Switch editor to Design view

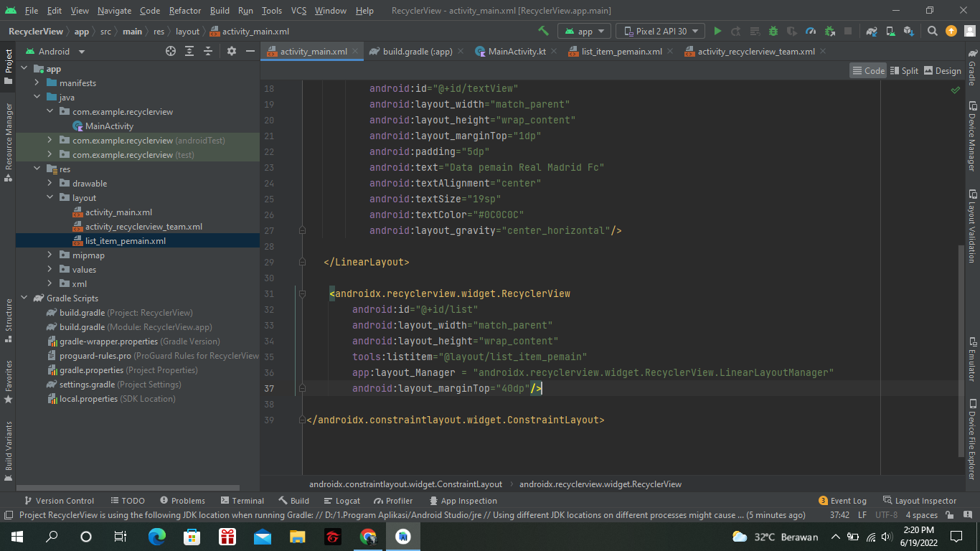click(x=942, y=70)
